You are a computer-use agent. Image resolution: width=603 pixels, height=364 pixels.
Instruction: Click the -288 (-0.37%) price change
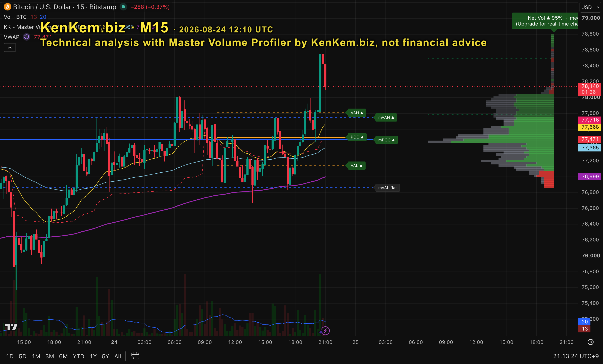[150, 7]
